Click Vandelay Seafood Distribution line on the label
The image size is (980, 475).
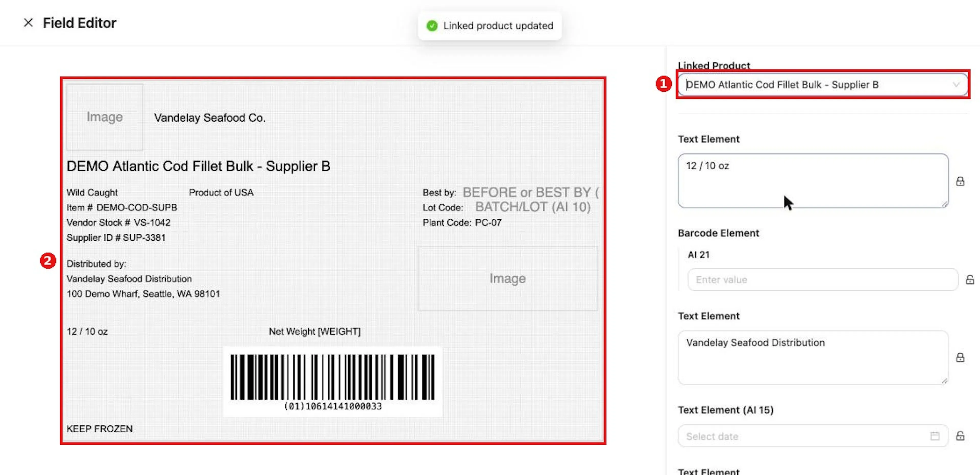click(x=129, y=279)
